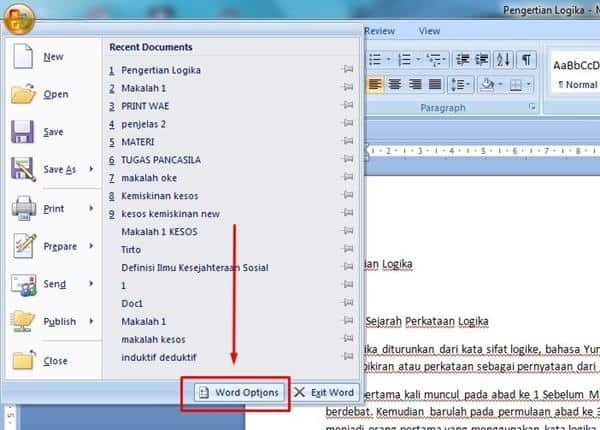Image resolution: width=600 pixels, height=430 pixels.
Task: Open Paragraph dialog launcher
Action: pyautogui.click(x=532, y=108)
